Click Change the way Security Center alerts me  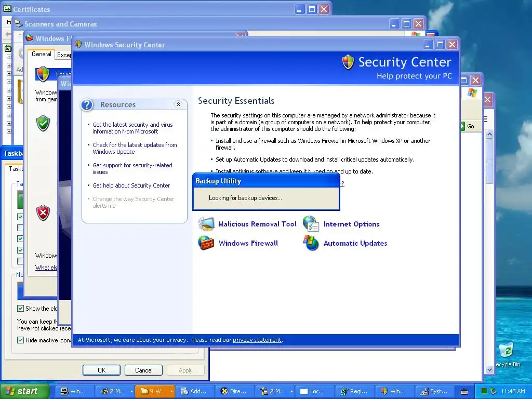pos(134,202)
